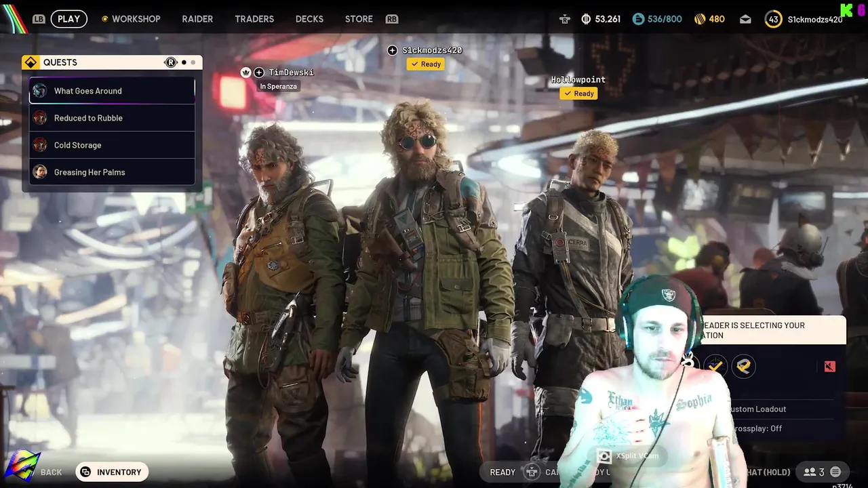The height and width of the screenshot is (488, 868).
Task: Click the Ready badge under S1ckmodzs420
Action: tap(426, 64)
